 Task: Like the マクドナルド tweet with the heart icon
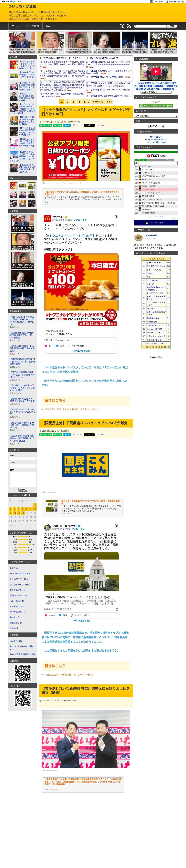click(46, 346)
